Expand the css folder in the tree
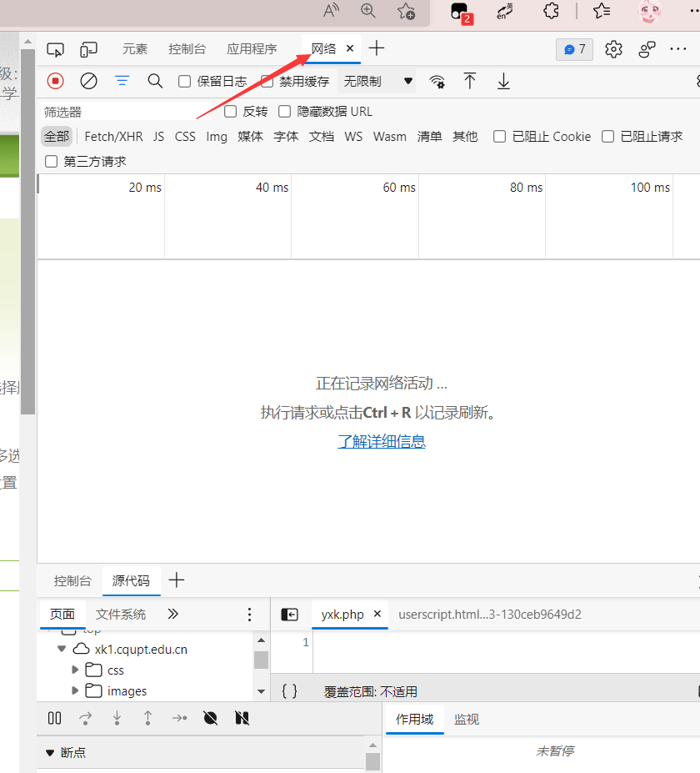This screenshot has height=773, width=700. pos(76,670)
